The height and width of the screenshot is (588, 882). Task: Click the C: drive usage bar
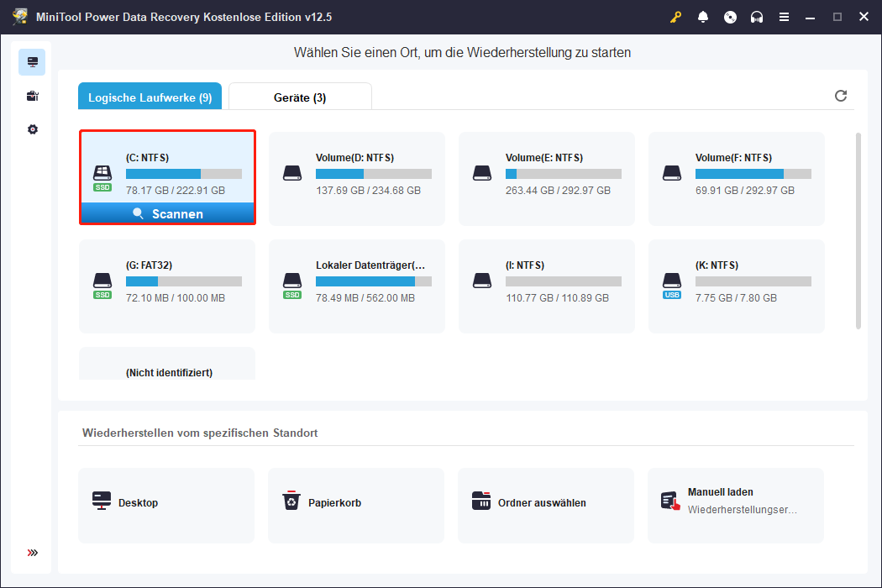click(x=184, y=174)
